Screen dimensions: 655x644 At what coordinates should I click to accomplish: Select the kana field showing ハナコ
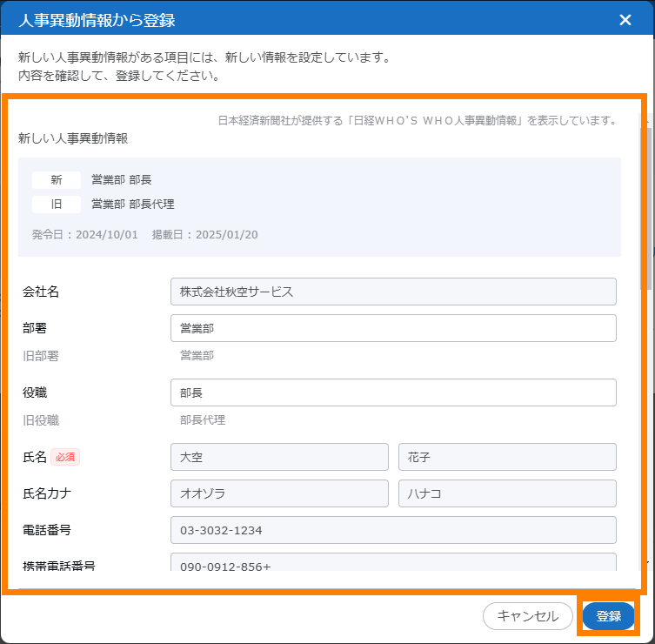[507, 493]
